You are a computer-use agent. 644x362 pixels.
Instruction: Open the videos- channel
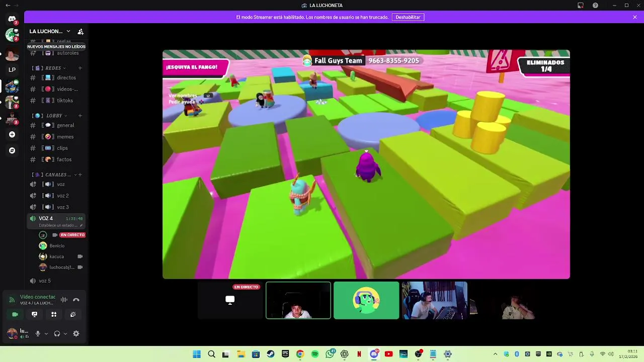[56, 89]
